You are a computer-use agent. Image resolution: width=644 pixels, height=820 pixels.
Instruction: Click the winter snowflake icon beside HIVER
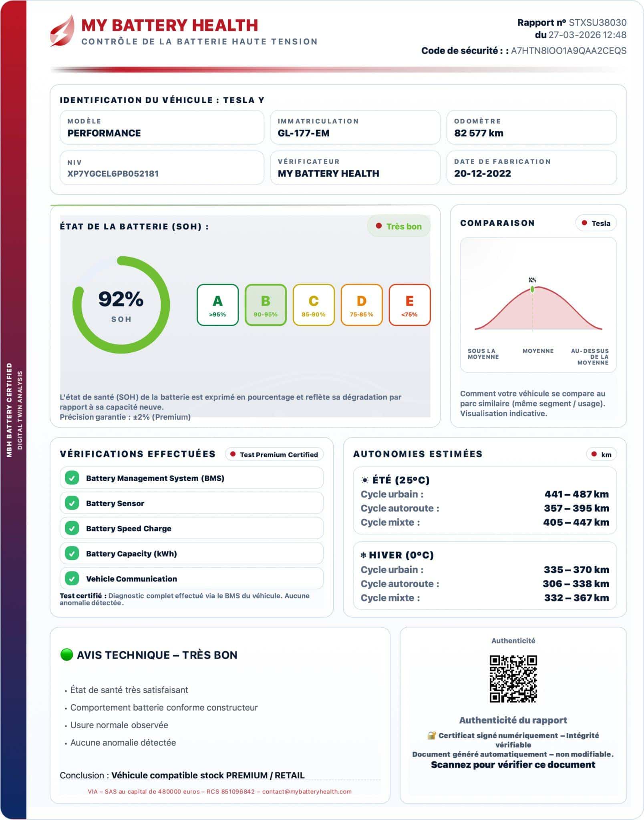[363, 555]
